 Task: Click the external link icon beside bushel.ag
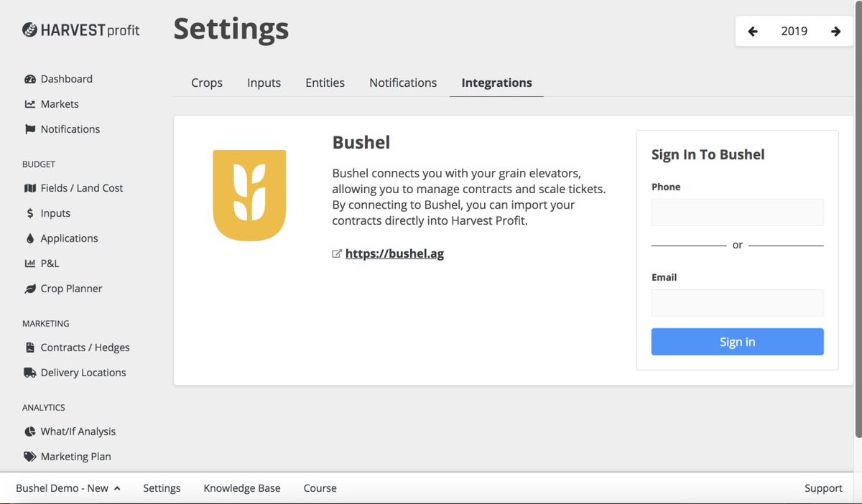[336, 253]
